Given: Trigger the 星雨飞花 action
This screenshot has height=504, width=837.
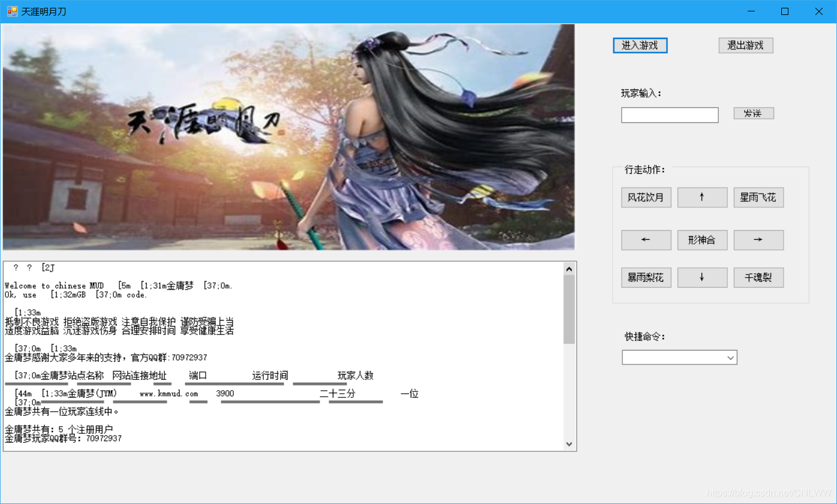Looking at the screenshot, I should tap(758, 197).
